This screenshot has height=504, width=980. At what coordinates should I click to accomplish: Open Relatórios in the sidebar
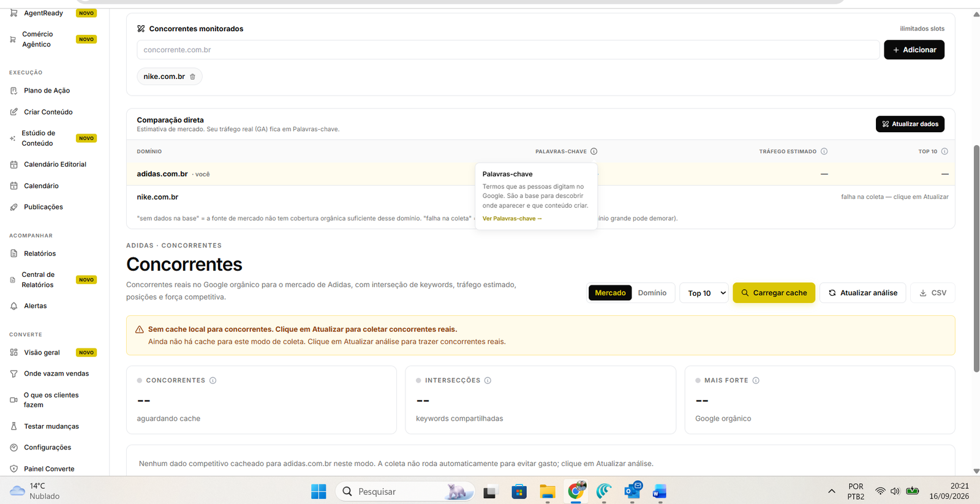pyautogui.click(x=40, y=254)
